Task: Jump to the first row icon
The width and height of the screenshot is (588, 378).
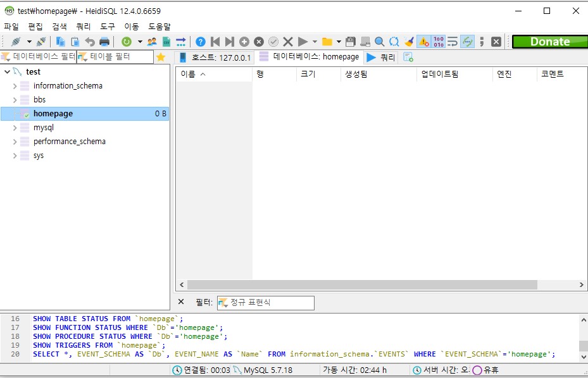Action: pos(215,42)
